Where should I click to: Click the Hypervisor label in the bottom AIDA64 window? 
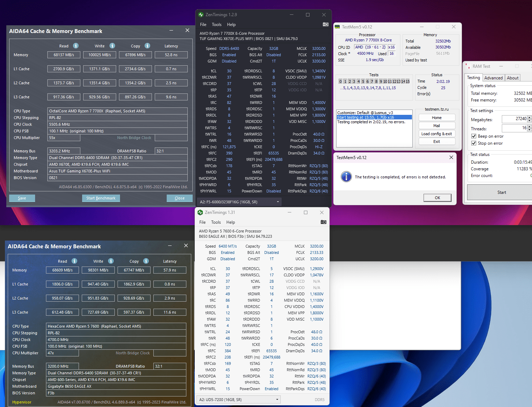coord(22,402)
